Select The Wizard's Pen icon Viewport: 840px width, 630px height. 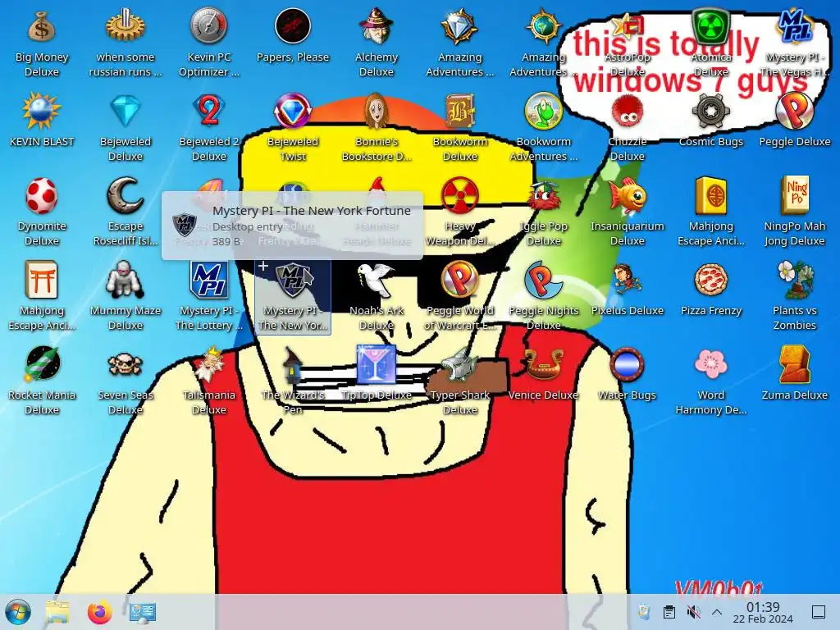pos(293,364)
